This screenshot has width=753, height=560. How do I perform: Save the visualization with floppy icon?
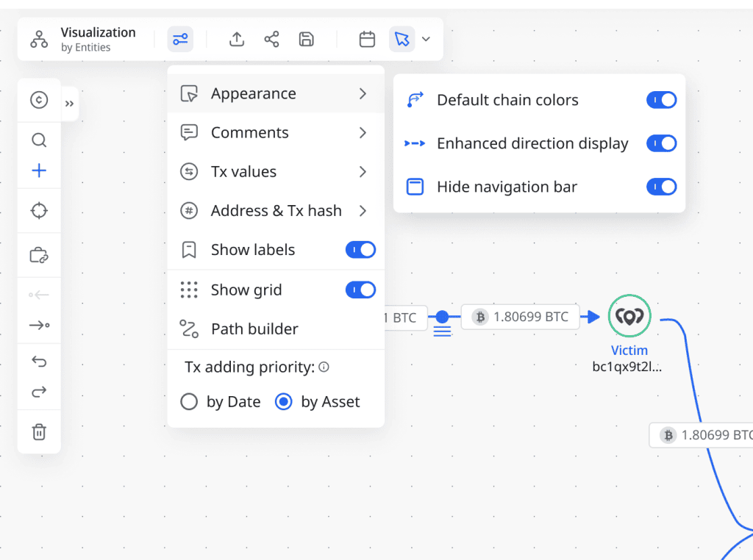[x=307, y=39]
